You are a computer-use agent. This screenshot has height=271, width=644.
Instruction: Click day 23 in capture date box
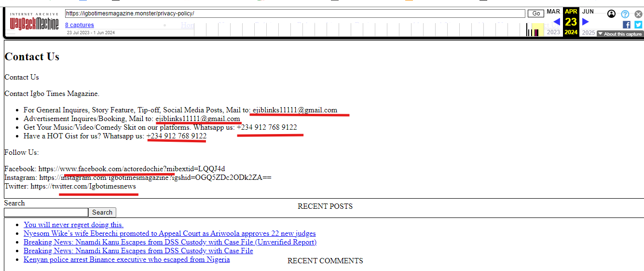tap(571, 22)
